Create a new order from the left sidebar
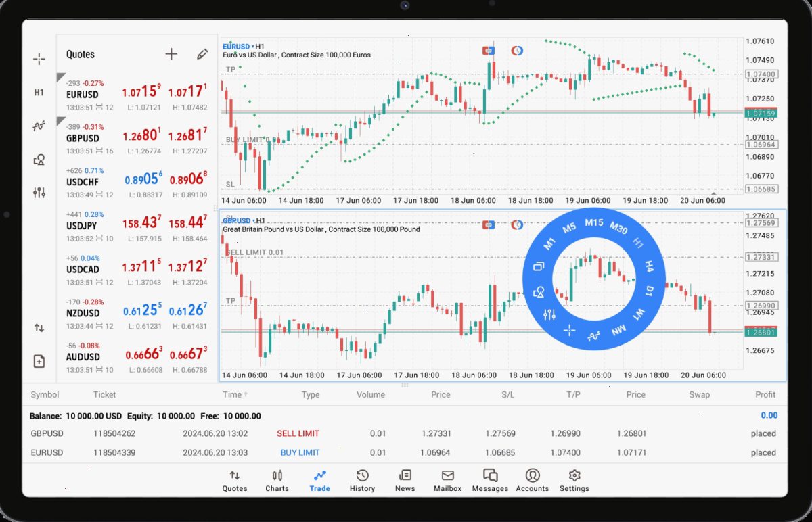The height and width of the screenshot is (522, 812). click(39, 361)
